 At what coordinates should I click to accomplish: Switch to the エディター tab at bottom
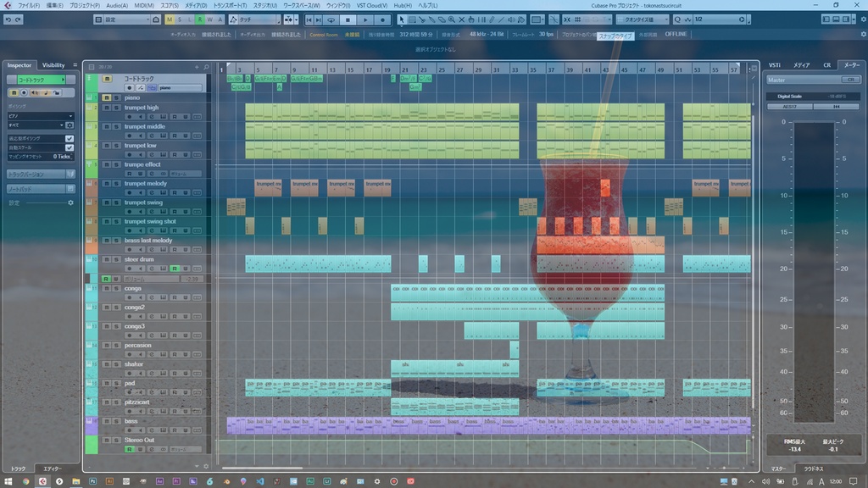pos(53,469)
